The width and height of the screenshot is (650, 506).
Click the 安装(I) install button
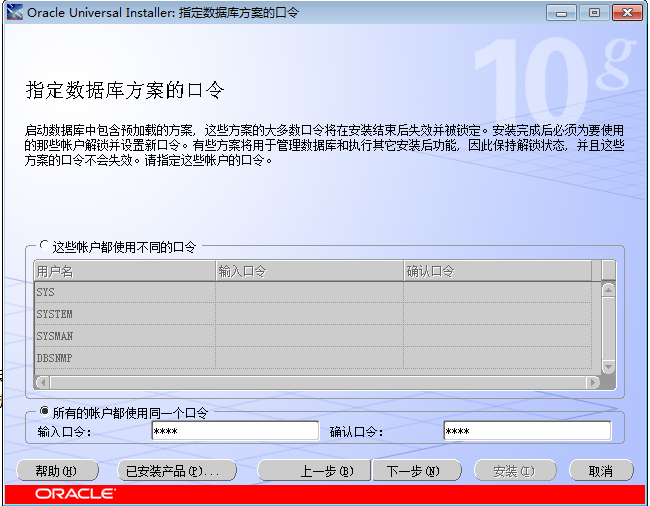pos(515,471)
